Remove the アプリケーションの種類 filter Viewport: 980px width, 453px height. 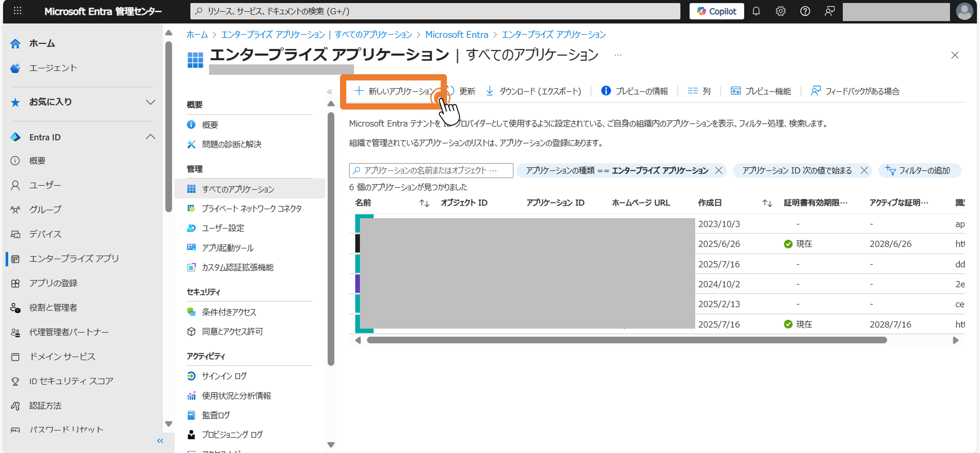(x=718, y=170)
